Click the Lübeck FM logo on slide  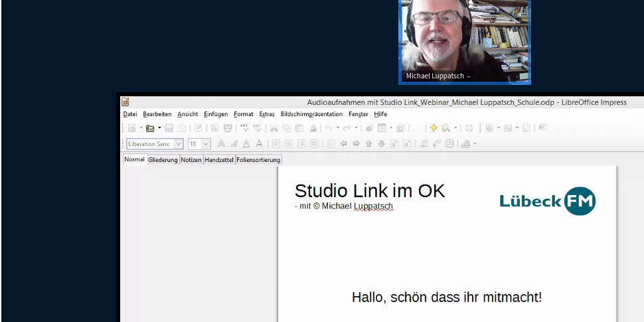[547, 201]
